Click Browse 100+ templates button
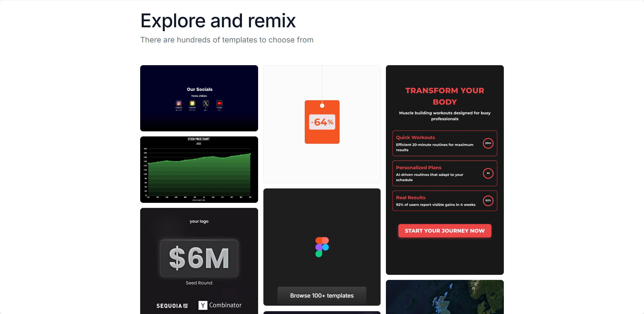 pyautogui.click(x=322, y=295)
